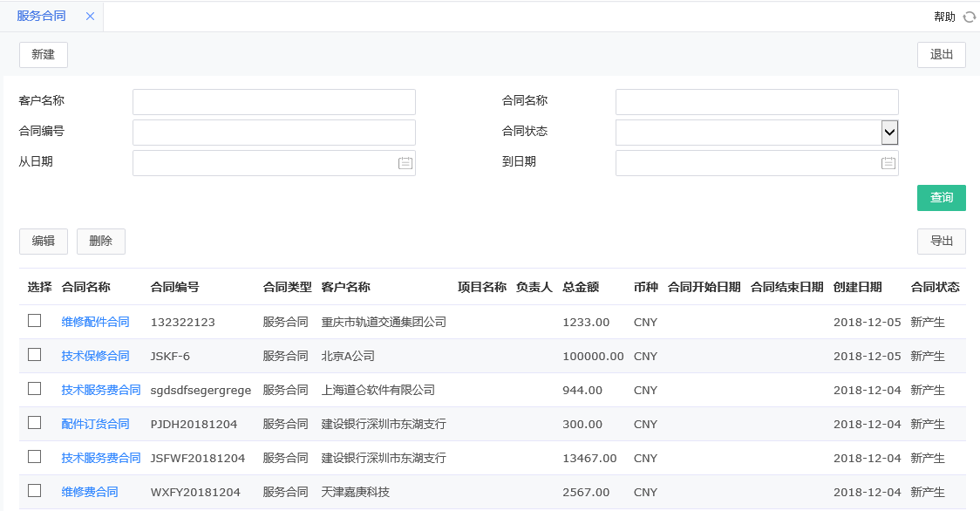This screenshot has width=980, height=511.
Task: Open the 合同状态 dropdown list
Action: click(888, 132)
